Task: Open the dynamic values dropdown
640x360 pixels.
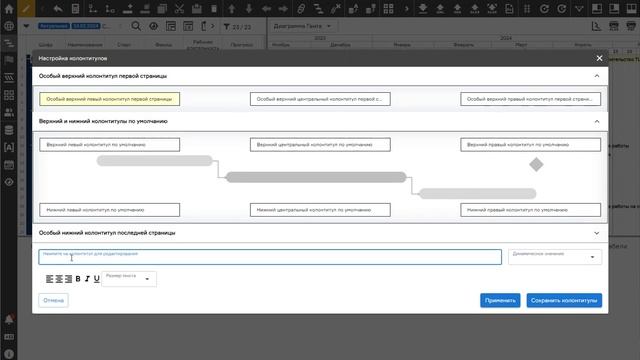Action: 555,257
